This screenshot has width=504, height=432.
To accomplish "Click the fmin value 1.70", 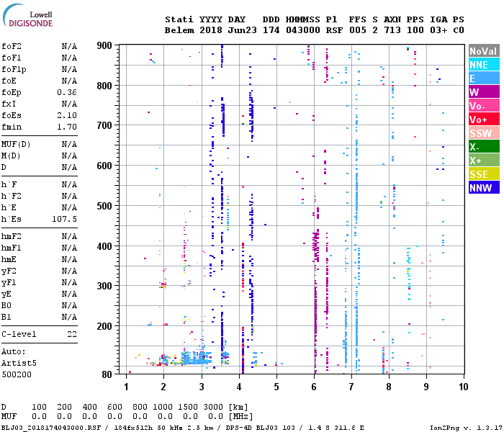I will point(67,127).
